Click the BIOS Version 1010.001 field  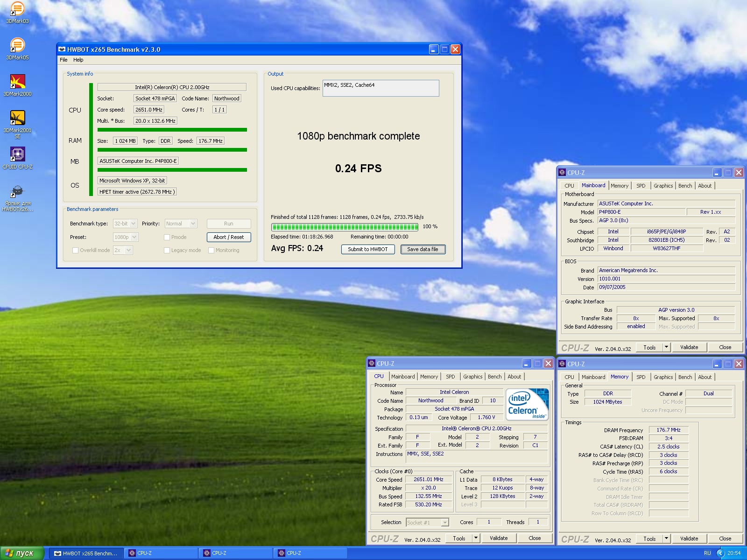(x=666, y=279)
